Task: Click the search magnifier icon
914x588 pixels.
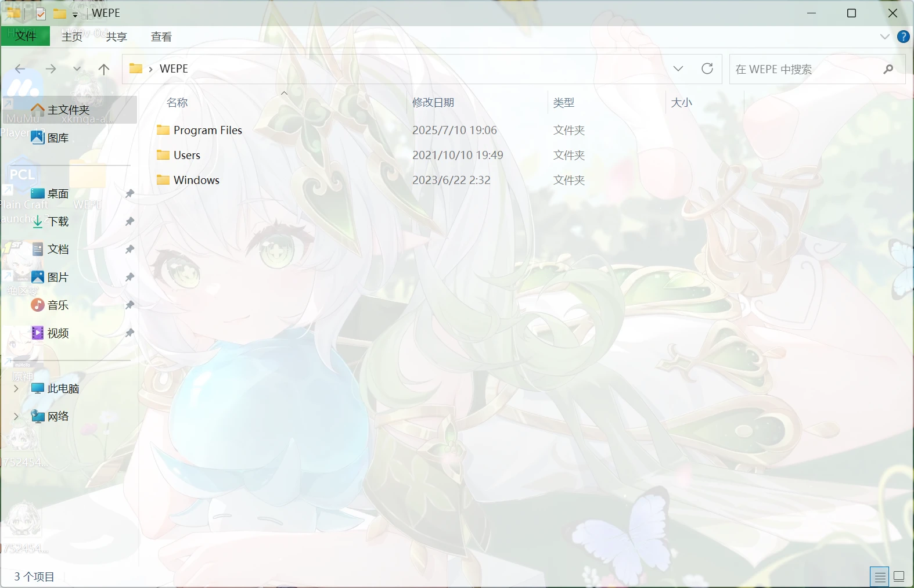Action: pos(888,69)
